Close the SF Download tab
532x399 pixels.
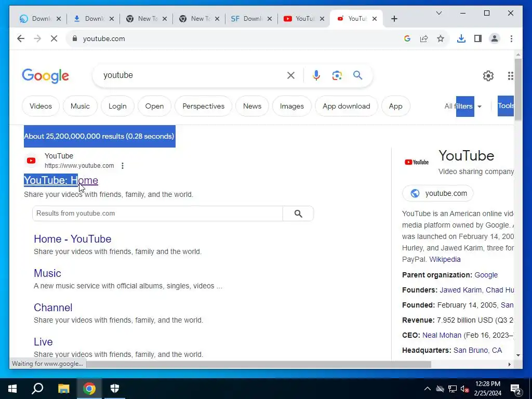[270, 19]
